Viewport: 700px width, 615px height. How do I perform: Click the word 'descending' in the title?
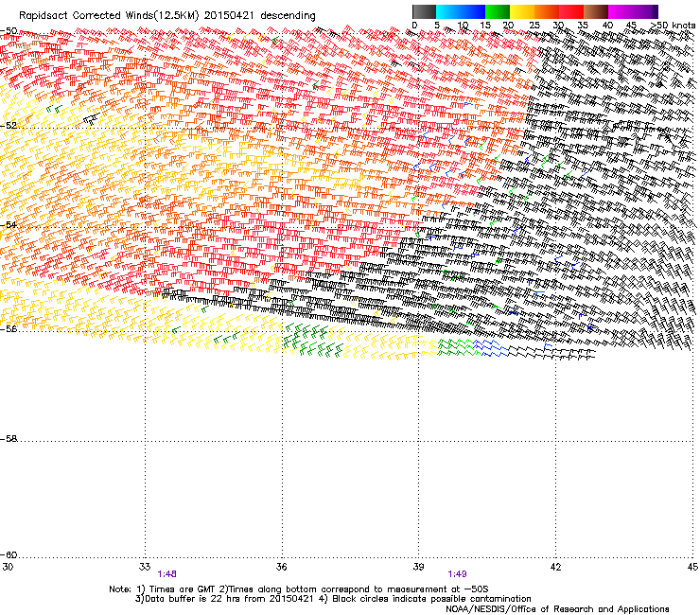288,16
